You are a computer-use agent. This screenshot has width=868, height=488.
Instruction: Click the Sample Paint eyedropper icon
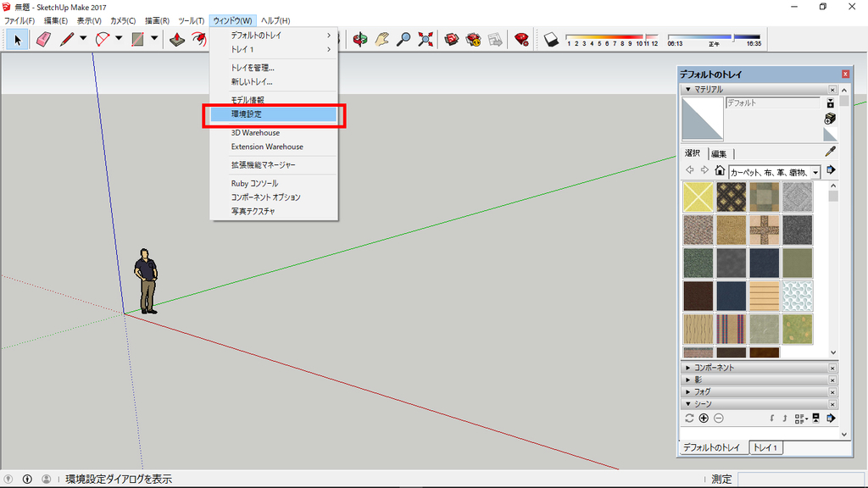click(x=830, y=152)
